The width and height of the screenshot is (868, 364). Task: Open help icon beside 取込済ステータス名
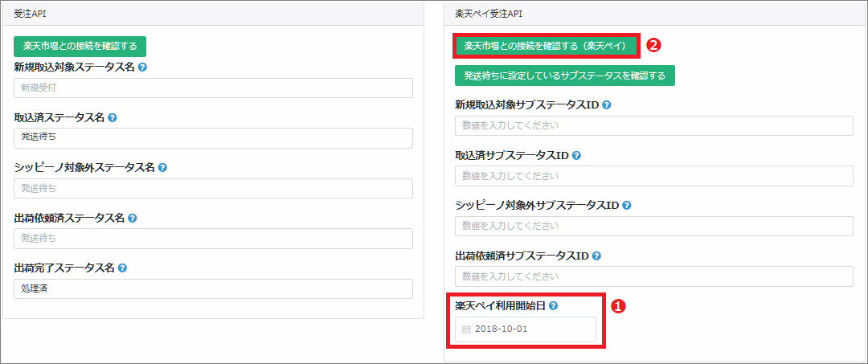[113, 118]
